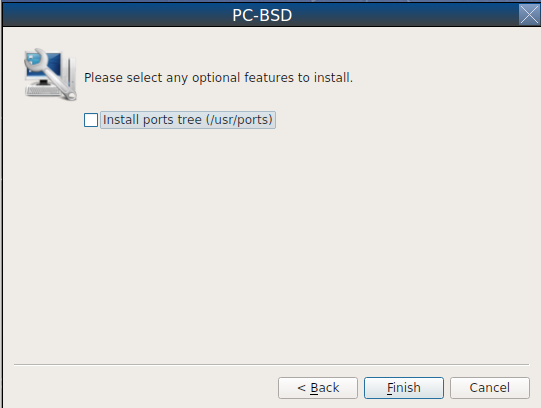Click the wrench on the wizard icon
The image size is (541, 408).
tap(52, 74)
